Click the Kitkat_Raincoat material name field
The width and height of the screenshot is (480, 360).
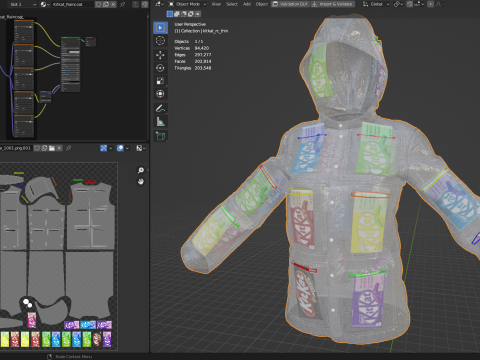tap(73, 4)
